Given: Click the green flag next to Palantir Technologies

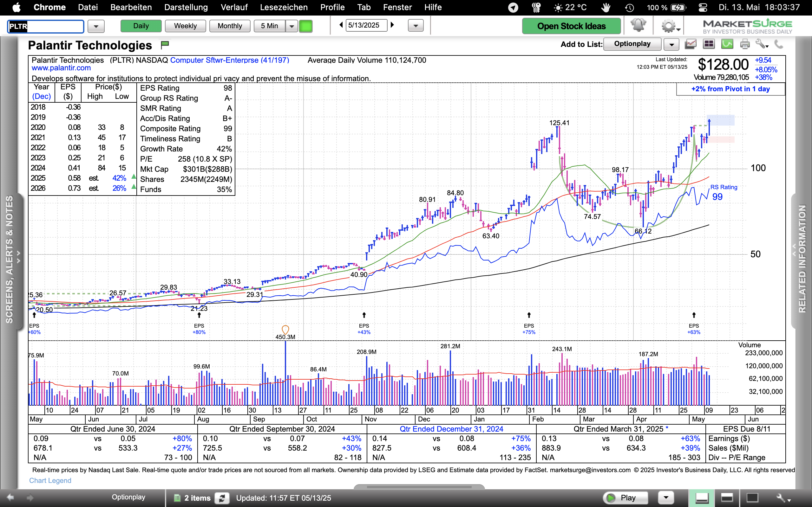Looking at the screenshot, I should (165, 45).
